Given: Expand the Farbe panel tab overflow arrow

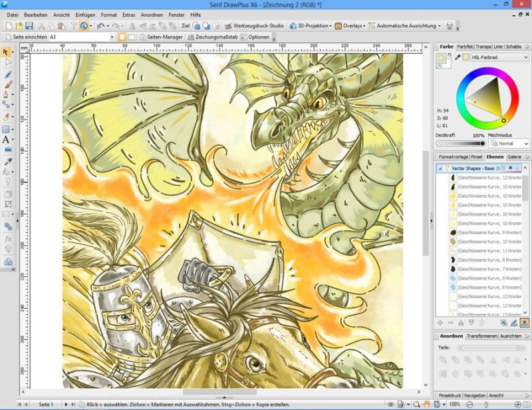Looking at the screenshot, I should pyautogui.click(x=527, y=47).
